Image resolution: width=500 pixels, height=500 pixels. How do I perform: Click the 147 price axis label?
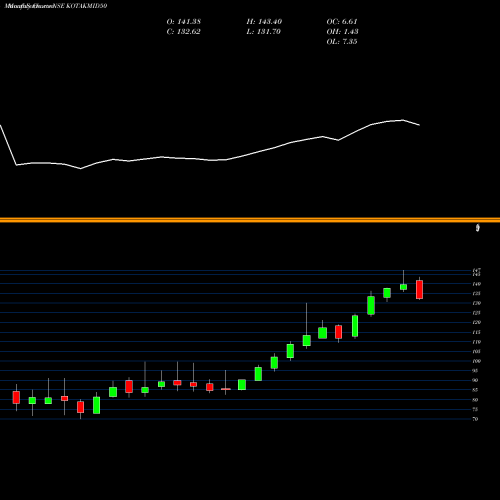click(x=477, y=270)
